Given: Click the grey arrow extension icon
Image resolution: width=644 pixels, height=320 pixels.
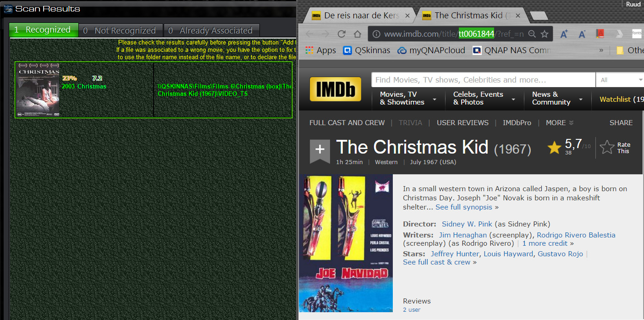Looking at the screenshot, I should click(x=618, y=34).
